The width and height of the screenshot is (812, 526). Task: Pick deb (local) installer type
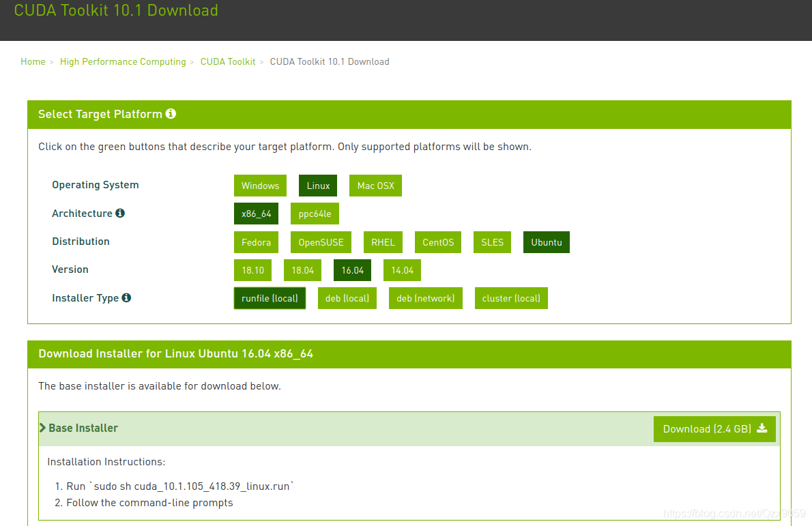pyautogui.click(x=347, y=298)
